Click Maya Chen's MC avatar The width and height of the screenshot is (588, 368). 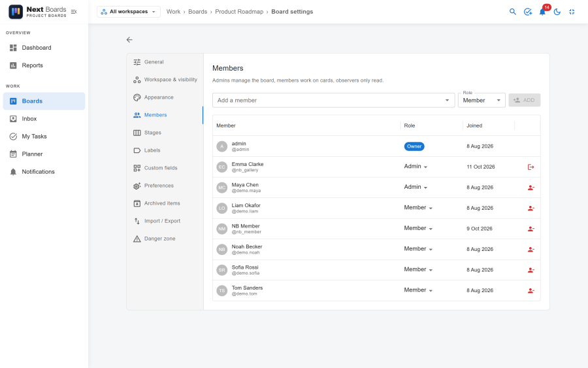(222, 188)
